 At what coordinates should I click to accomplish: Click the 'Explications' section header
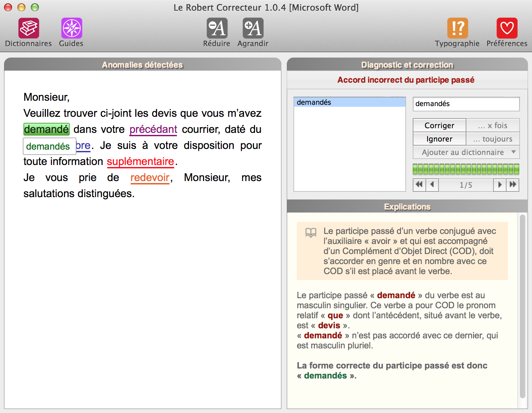pos(407,206)
